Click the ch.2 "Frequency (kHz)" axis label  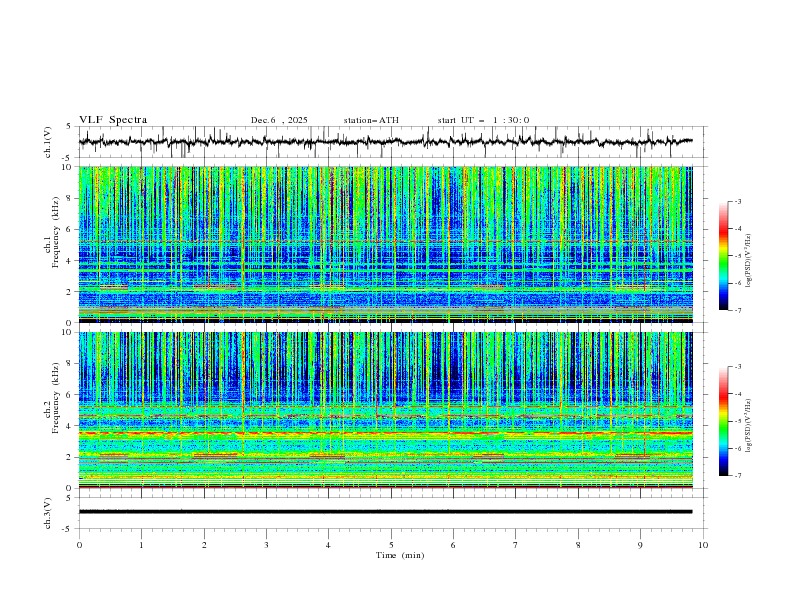[56, 398]
